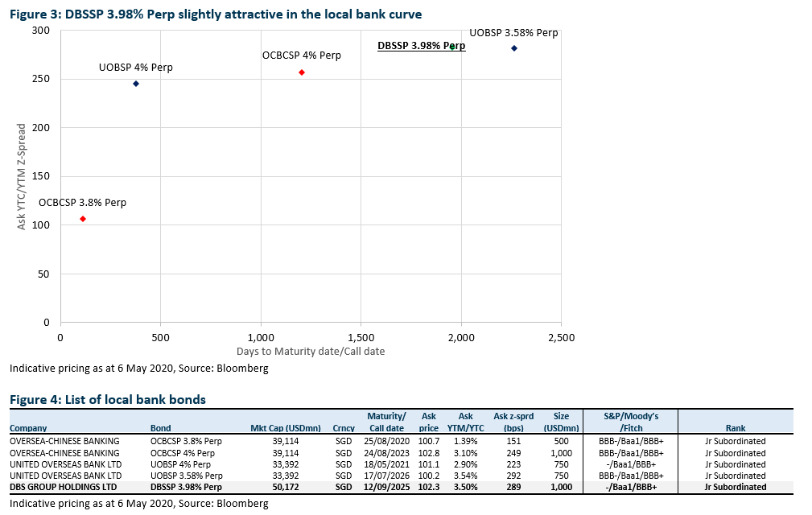The height and width of the screenshot is (515, 812).
Task: Click the call date "17/07/2026"
Action: click(x=386, y=476)
